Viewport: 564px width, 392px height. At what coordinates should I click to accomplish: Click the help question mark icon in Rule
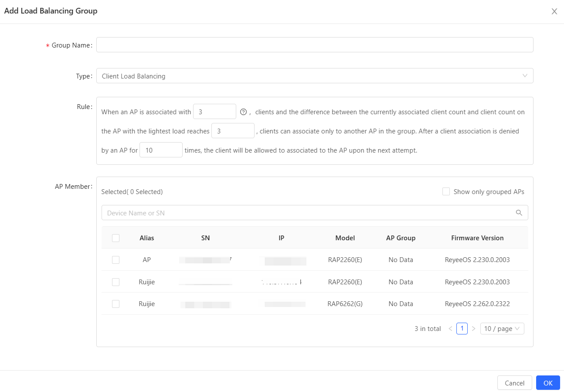[x=244, y=112]
